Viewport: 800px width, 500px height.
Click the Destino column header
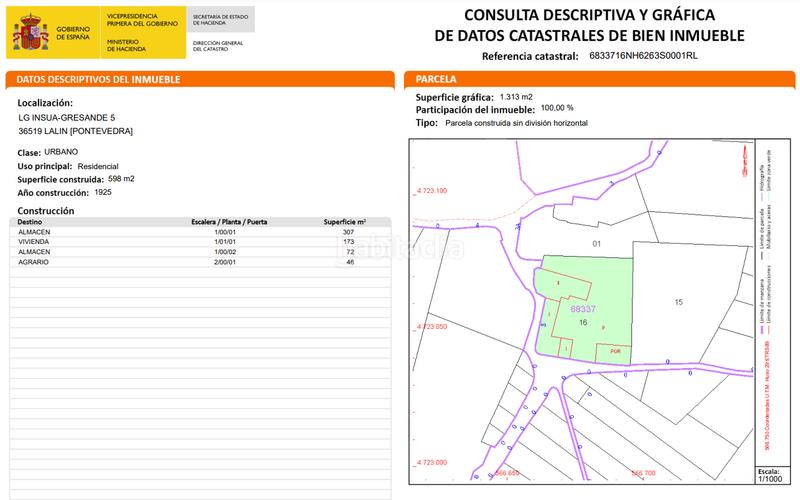[33, 223]
